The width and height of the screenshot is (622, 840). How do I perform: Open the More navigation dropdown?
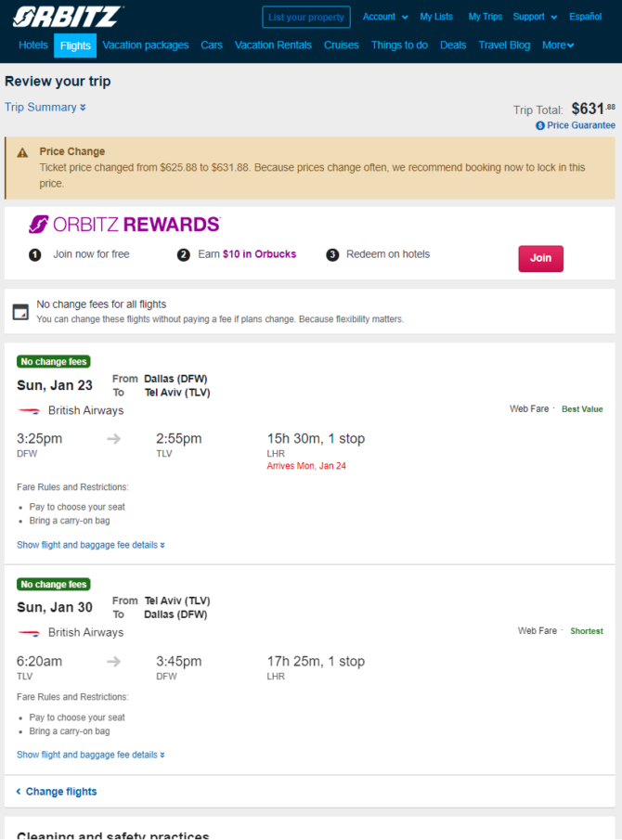558,45
